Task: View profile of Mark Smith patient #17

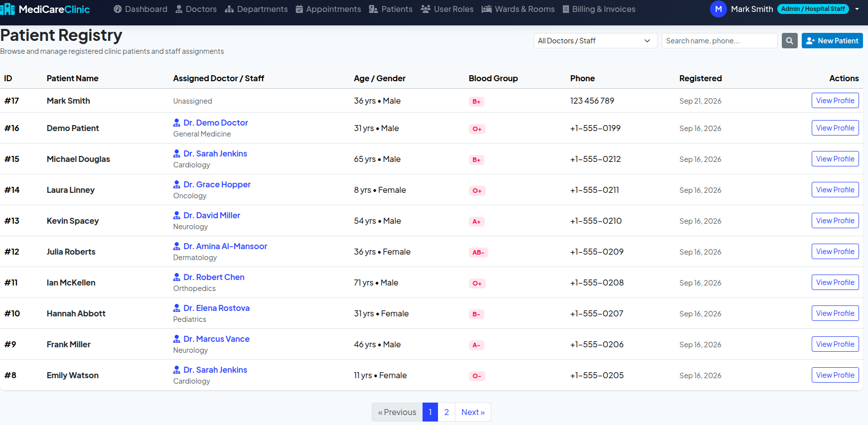Action: 835,101
